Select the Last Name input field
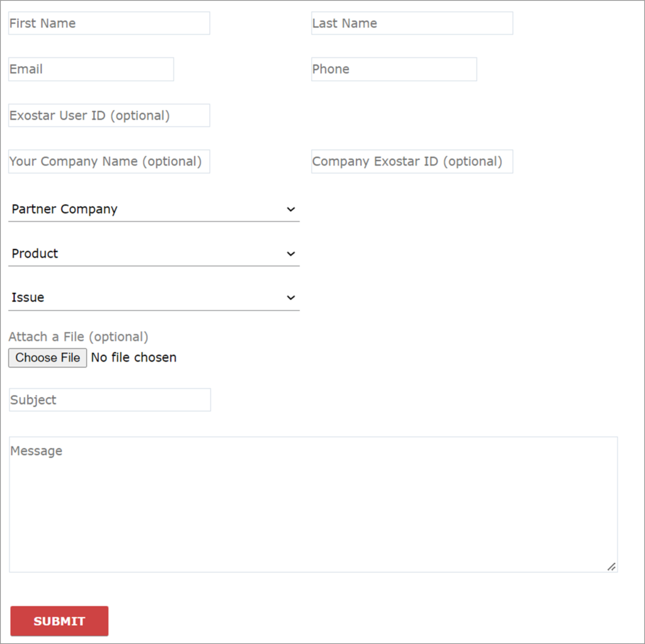Viewport: 645px width, 644px height. (411, 23)
